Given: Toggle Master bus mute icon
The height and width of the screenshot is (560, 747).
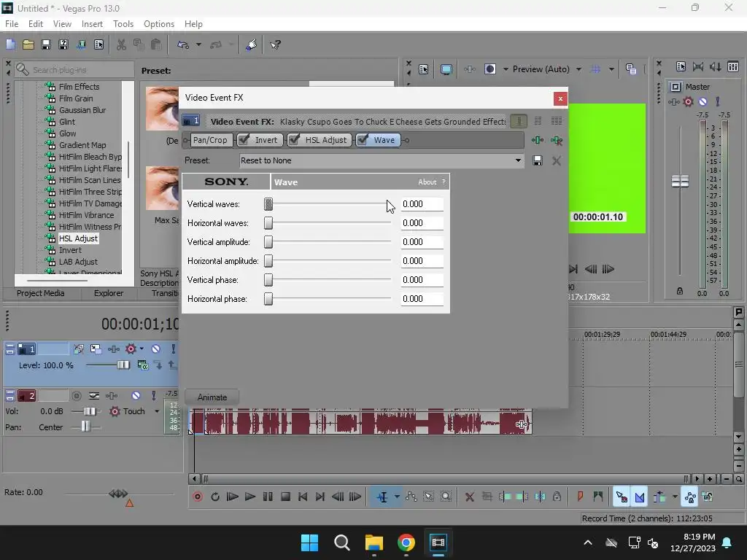Looking at the screenshot, I should coord(703,101).
